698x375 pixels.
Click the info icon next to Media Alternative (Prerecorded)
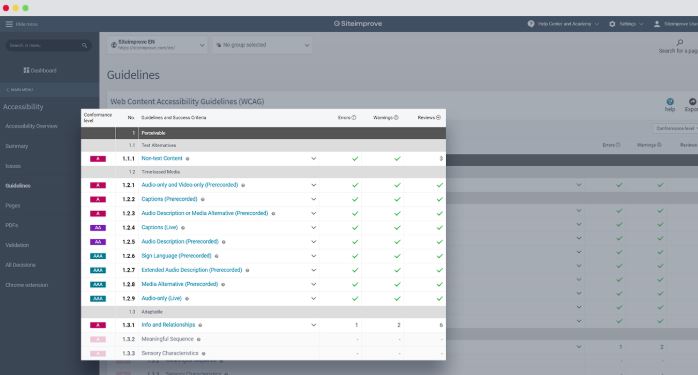click(x=223, y=285)
